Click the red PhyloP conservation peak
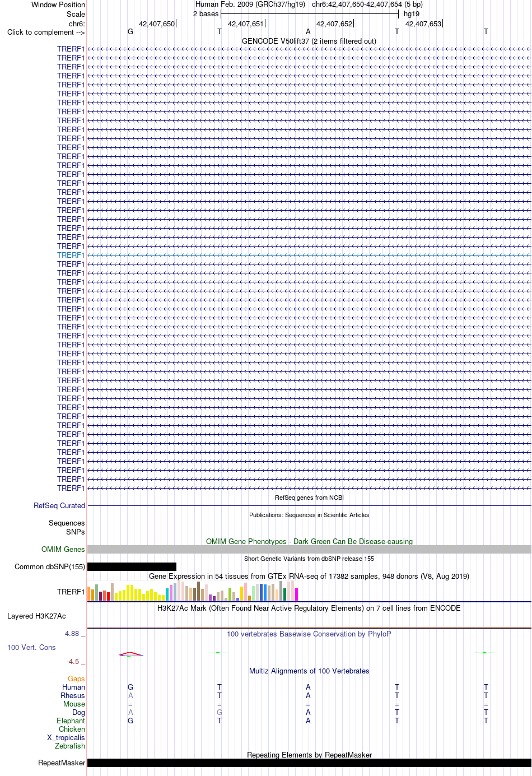Viewport: 532px width, 776px height. point(130,653)
